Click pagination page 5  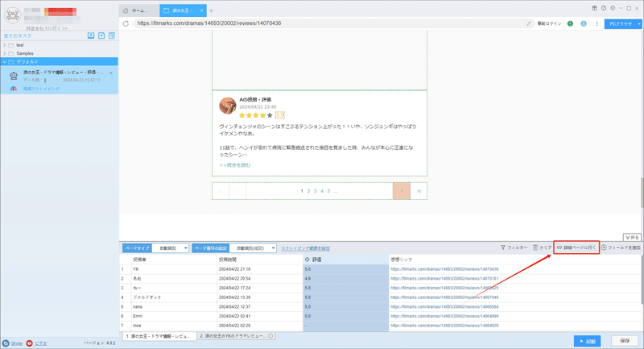328,191
